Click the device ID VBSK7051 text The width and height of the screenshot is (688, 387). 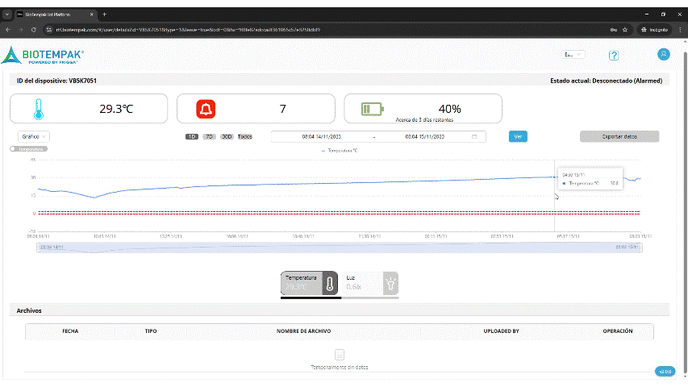pos(57,81)
